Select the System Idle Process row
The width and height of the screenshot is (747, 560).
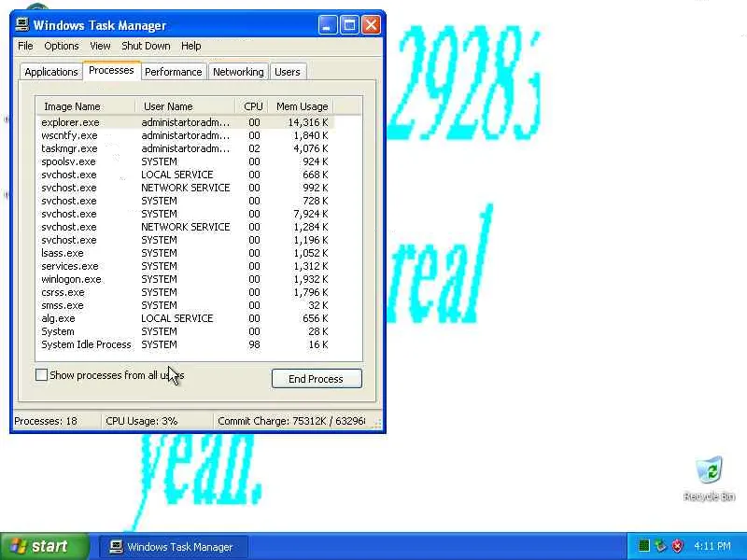[186, 344]
